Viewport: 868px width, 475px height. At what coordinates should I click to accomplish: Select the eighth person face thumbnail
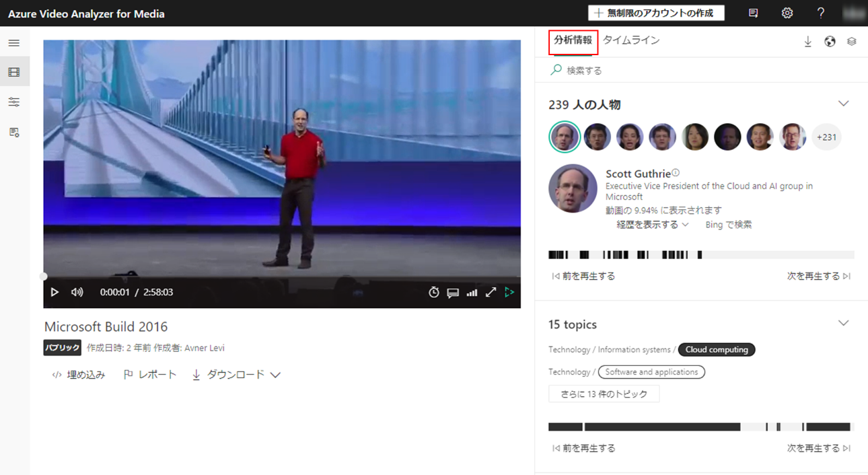point(793,137)
